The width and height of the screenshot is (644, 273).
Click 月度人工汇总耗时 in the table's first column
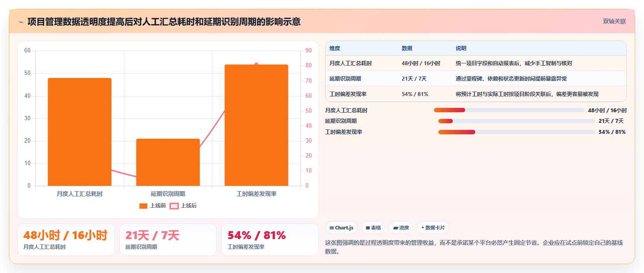tap(351, 63)
